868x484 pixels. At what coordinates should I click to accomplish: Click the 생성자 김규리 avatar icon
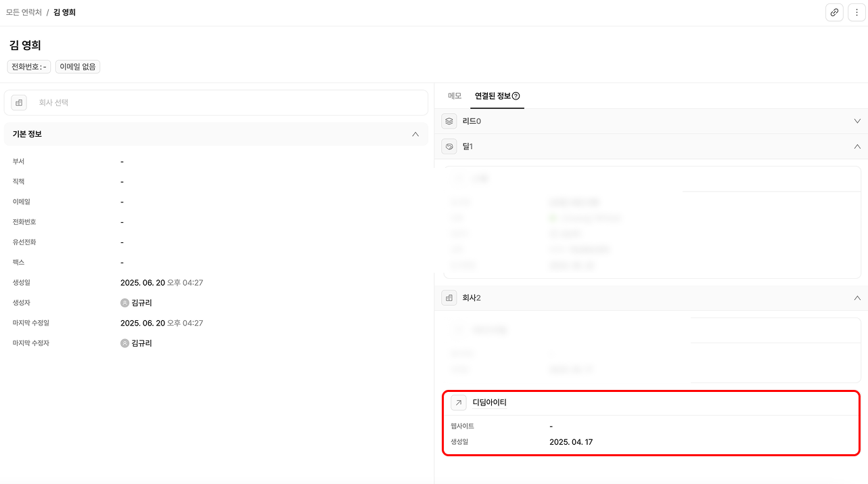124,303
